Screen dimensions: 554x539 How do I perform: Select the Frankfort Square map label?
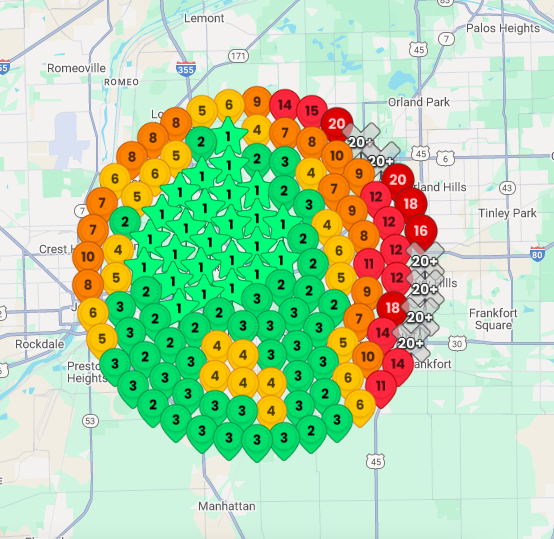[493, 319]
